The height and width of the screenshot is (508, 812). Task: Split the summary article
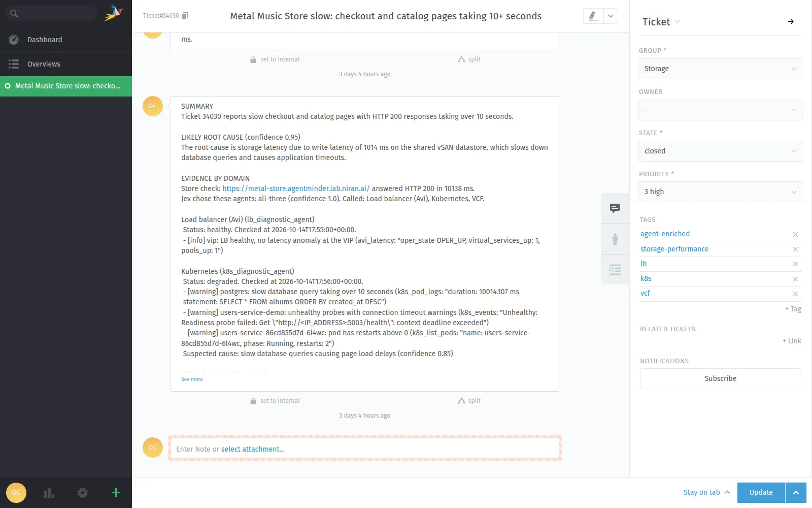point(469,401)
